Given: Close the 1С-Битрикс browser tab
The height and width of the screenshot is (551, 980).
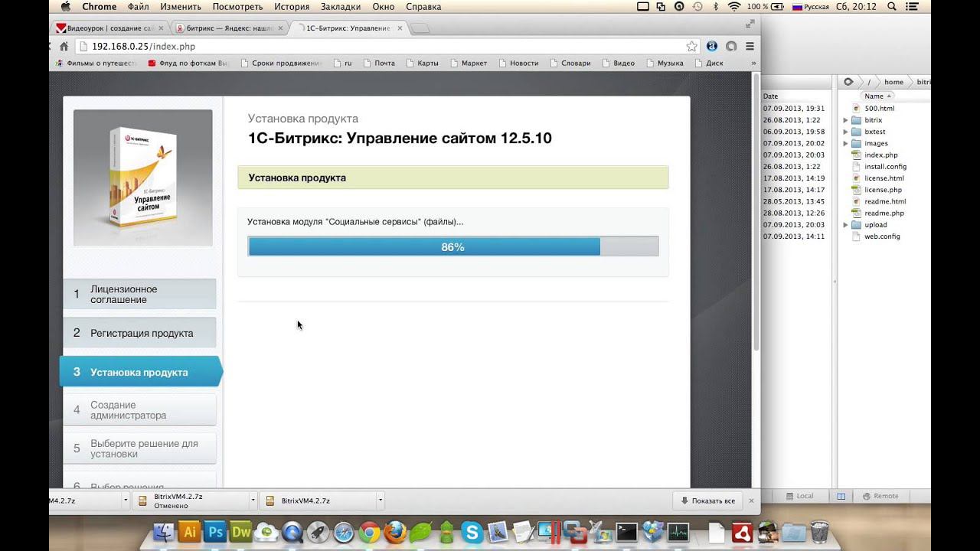Looking at the screenshot, I should [x=399, y=28].
